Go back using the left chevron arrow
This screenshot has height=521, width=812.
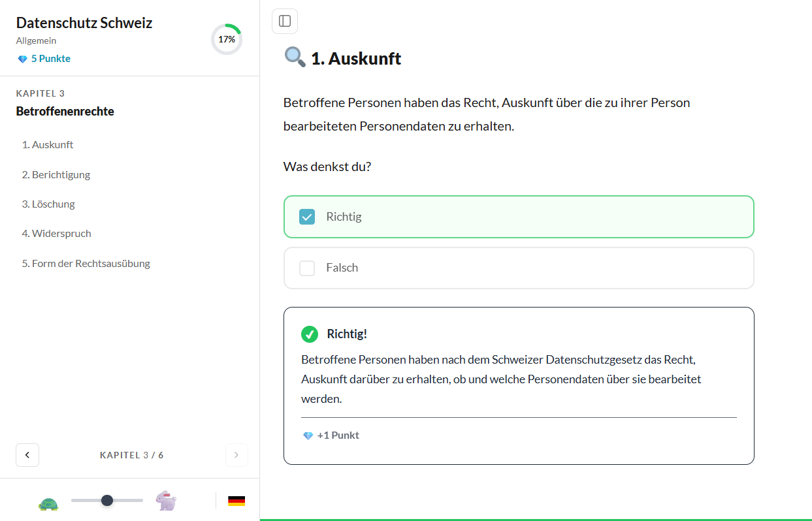coord(27,455)
